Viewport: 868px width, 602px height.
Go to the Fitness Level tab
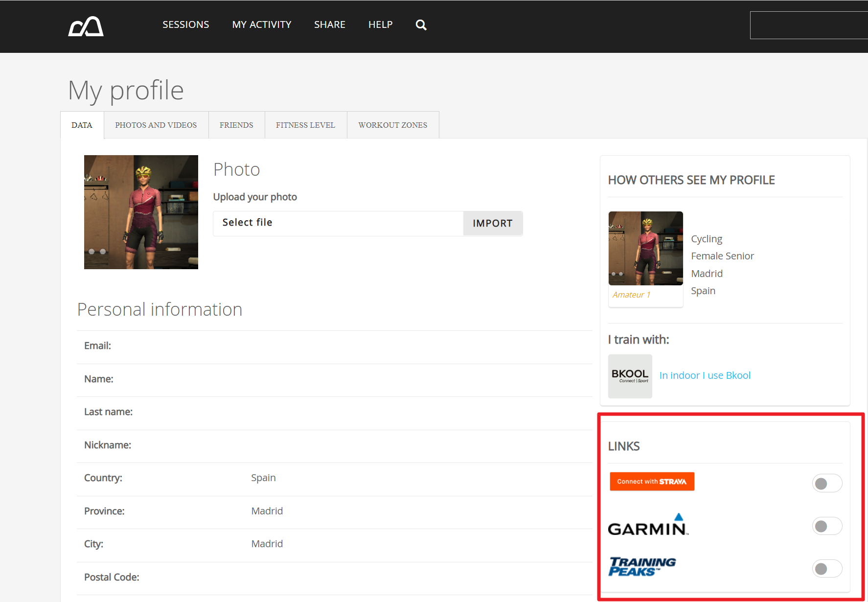[x=305, y=125]
